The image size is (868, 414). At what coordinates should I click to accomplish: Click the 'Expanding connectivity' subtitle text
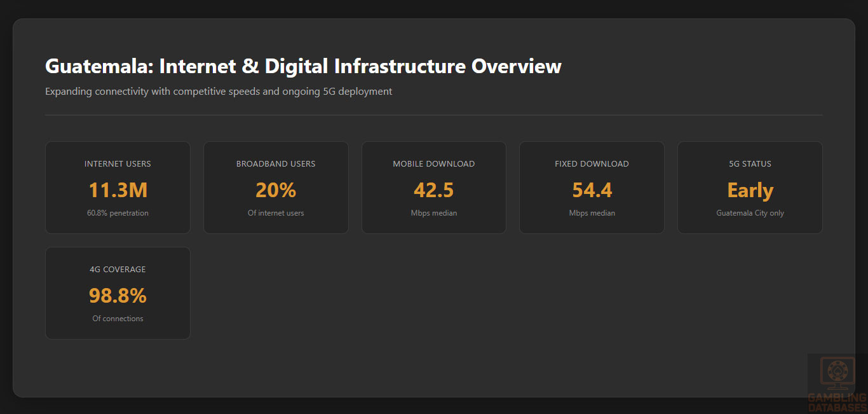coord(219,92)
